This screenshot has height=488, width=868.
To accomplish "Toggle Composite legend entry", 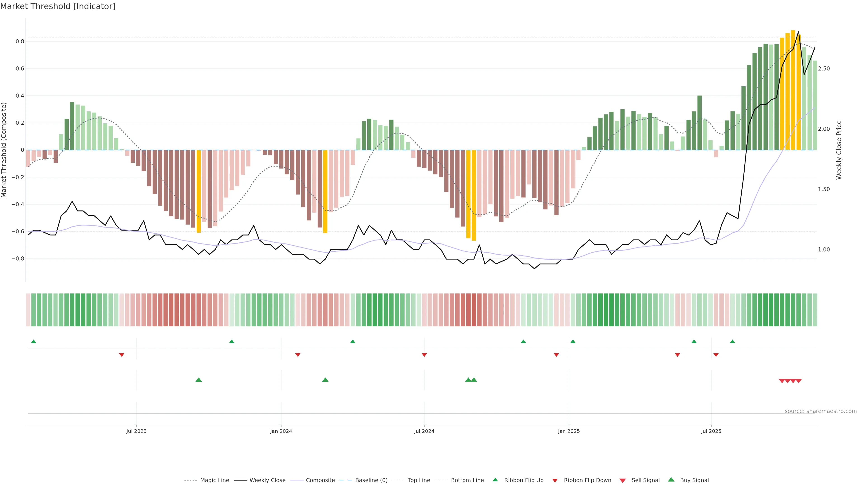I will point(320,480).
